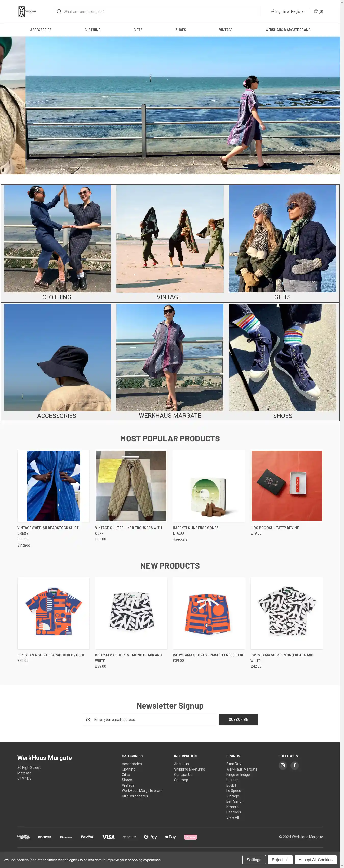Screen dimensions: 344x868
Task: Open the WerkHaus Margate Brand menu
Action: coord(288,30)
